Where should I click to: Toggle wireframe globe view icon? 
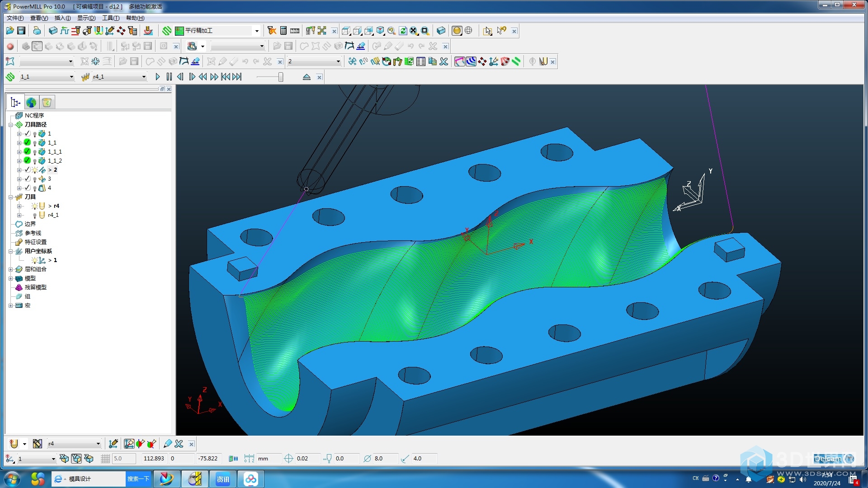point(468,31)
